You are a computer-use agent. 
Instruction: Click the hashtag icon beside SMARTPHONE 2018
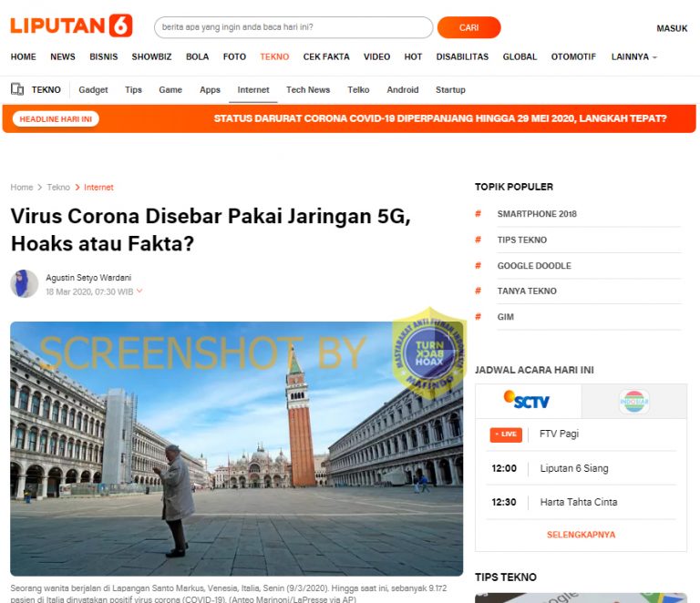(x=479, y=214)
